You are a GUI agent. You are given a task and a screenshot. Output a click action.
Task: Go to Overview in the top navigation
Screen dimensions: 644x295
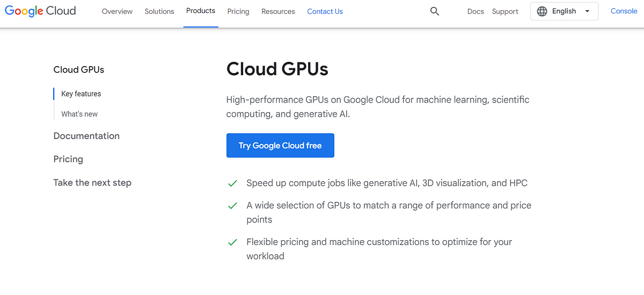(117, 11)
